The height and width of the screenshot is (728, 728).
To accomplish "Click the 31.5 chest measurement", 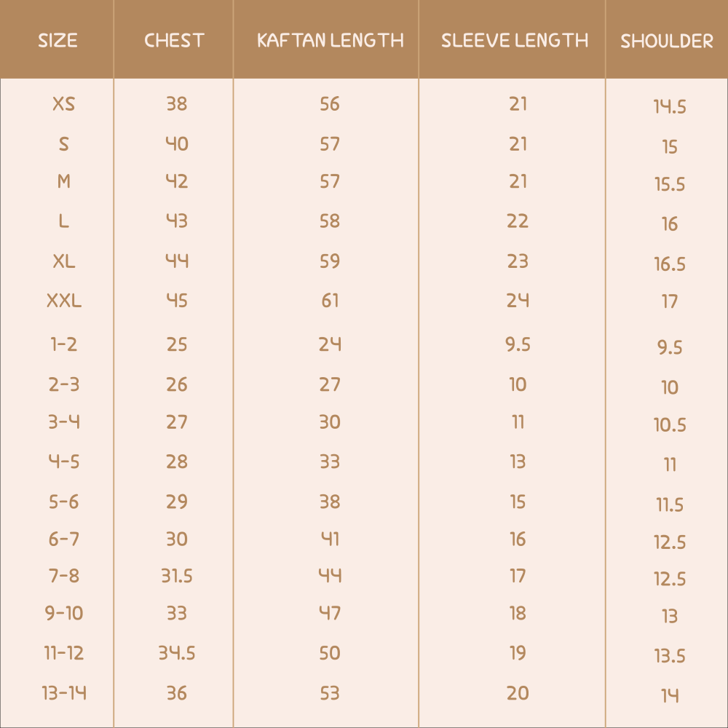I will (x=177, y=576).
